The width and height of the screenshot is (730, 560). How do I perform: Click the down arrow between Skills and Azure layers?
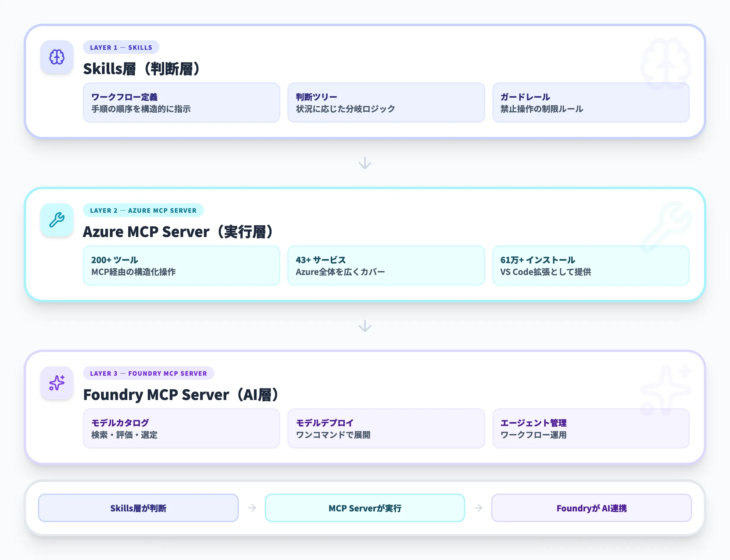(x=365, y=163)
